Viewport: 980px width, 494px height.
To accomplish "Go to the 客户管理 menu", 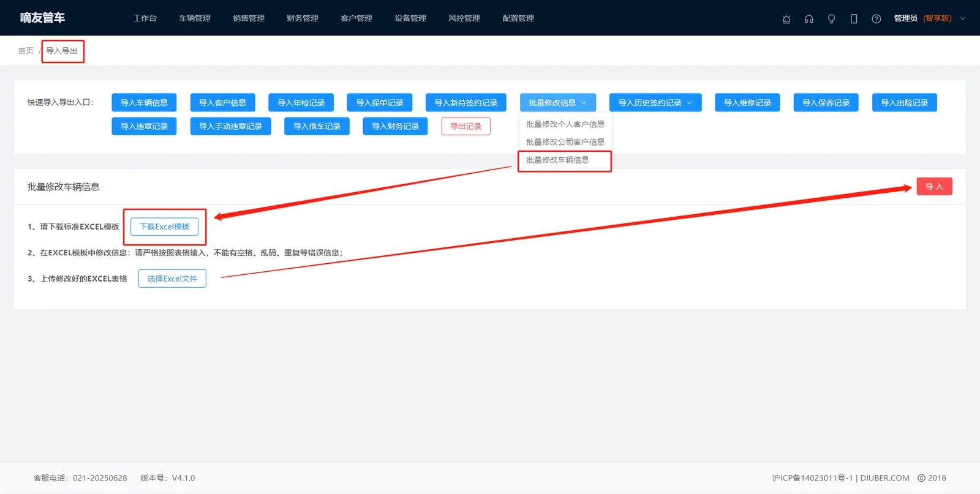I will pos(356,18).
